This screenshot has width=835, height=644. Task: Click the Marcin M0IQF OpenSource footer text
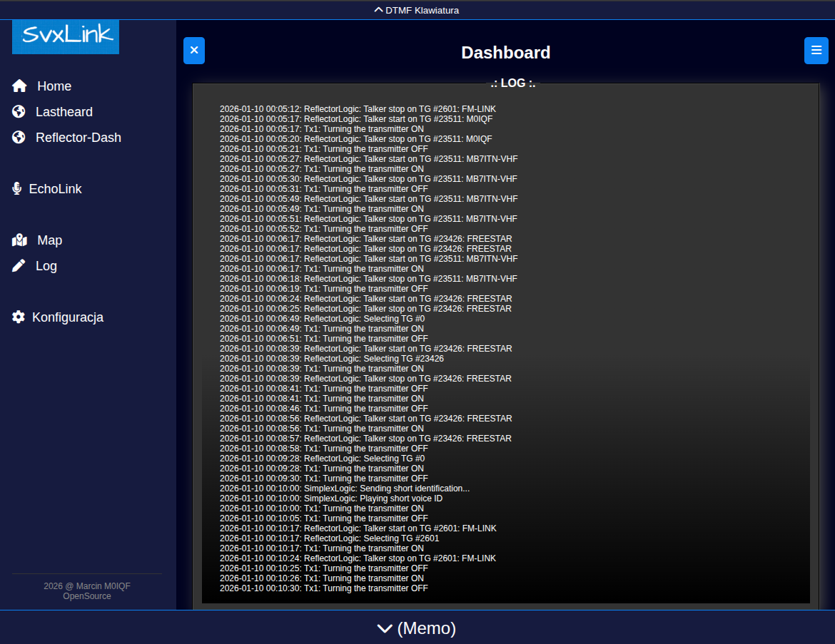coord(87,591)
